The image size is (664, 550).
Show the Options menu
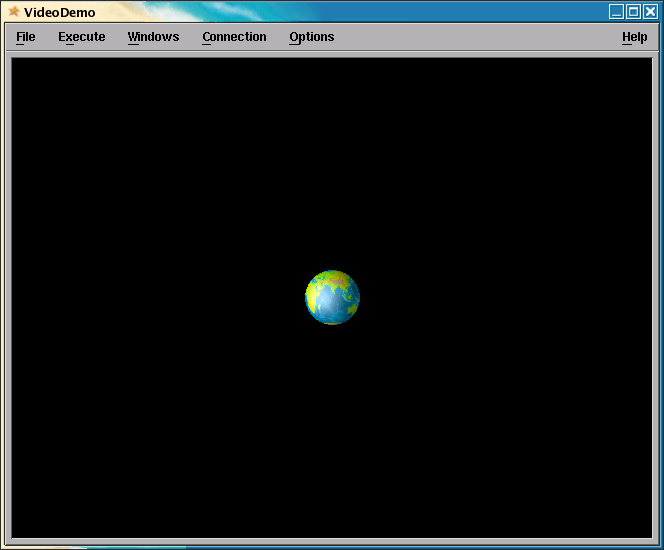(x=311, y=37)
